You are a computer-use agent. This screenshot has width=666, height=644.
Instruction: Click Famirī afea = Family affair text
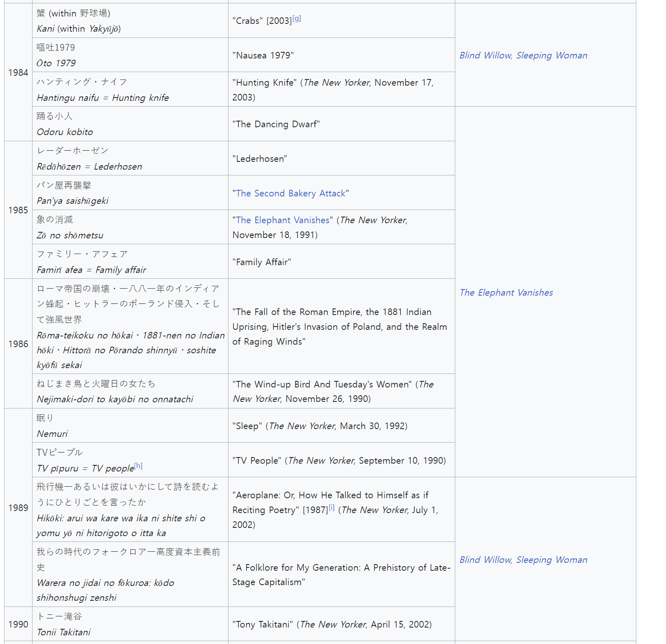coord(91,270)
